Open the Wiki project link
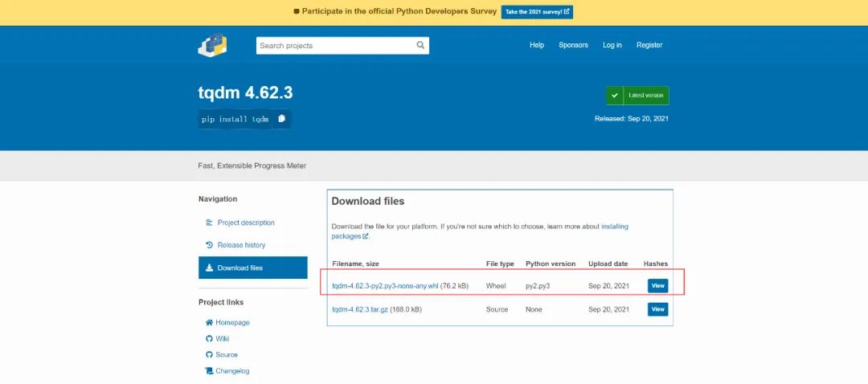Image resolution: width=868 pixels, height=384 pixels. point(222,339)
